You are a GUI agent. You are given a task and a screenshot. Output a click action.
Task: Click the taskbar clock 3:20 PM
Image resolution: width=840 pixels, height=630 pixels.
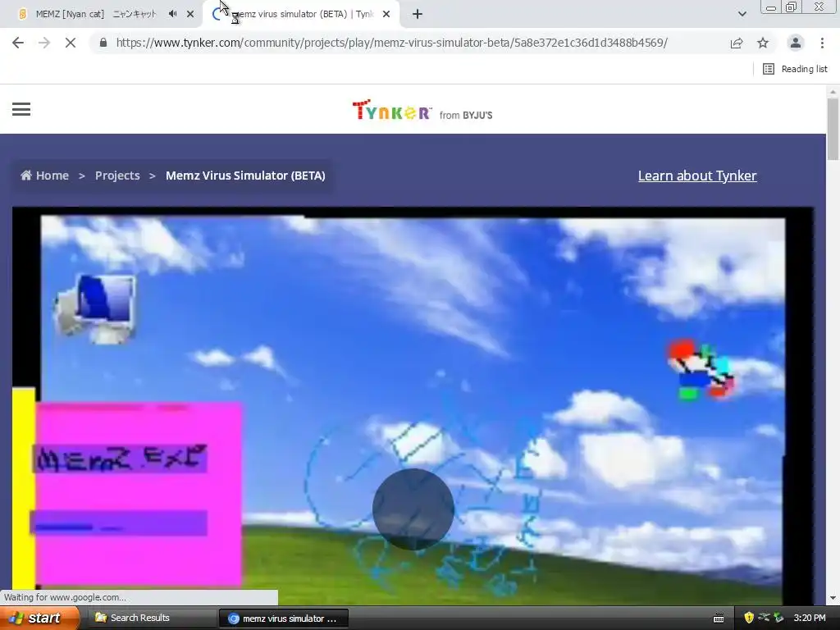[810, 619]
